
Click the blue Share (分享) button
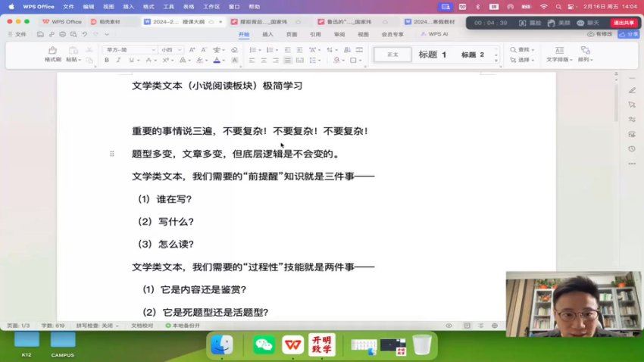(628, 35)
